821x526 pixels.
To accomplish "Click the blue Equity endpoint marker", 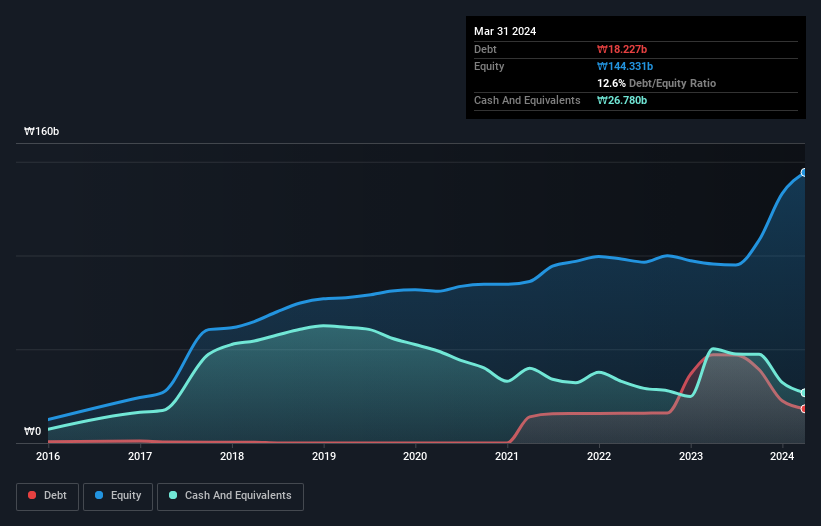I will point(804,173).
